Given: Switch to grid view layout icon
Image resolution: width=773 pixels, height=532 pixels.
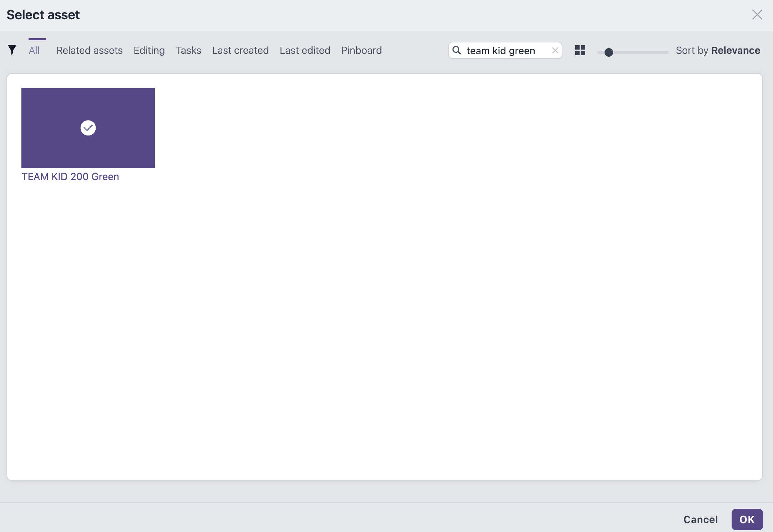Looking at the screenshot, I should pyautogui.click(x=580, y=51).
